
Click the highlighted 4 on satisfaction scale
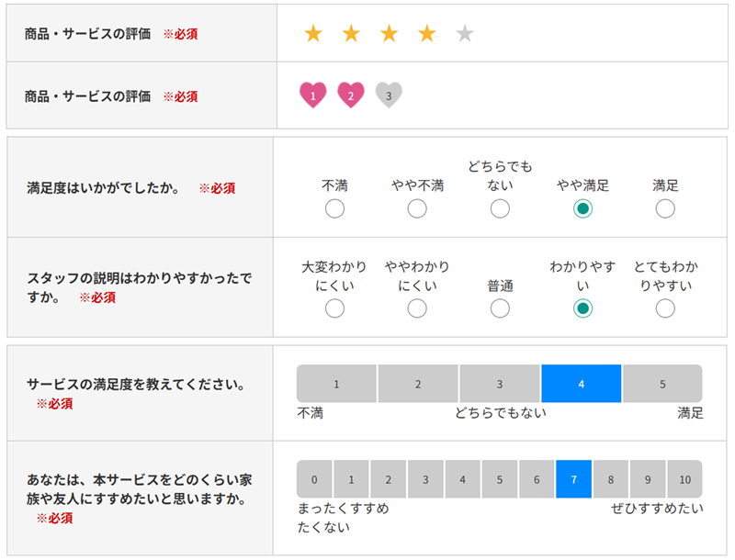pos(582,384)
